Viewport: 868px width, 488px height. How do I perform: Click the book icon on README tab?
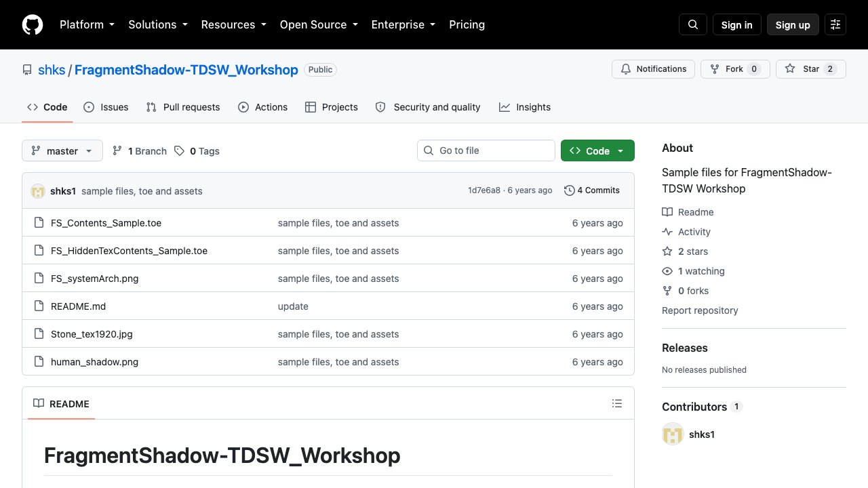(x=39, y=403)
